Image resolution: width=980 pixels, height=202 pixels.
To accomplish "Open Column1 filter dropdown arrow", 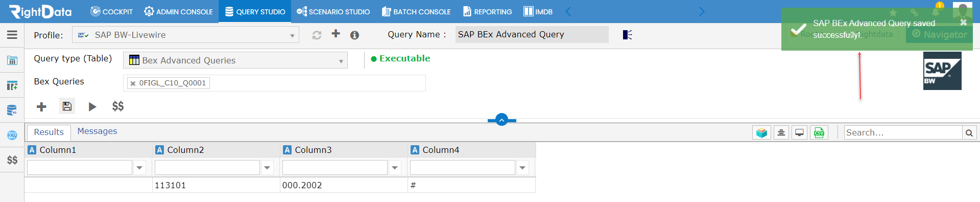I will pos(139,168).
